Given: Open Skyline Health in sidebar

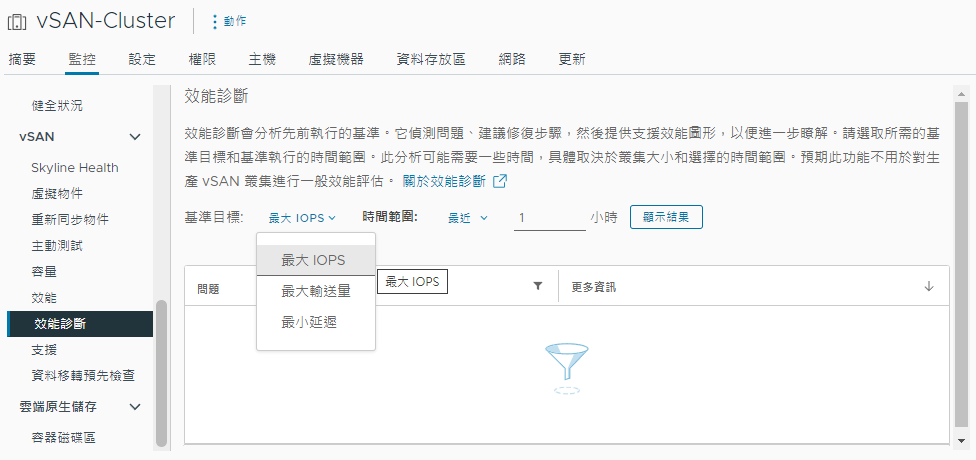Looking at the screenshot, I should coord(75,168).
